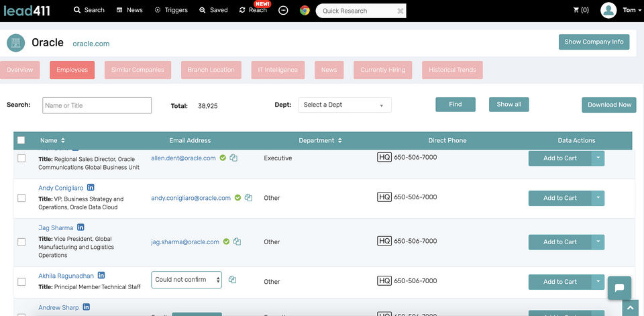Viewport: 644px width, 316px height.
Task: Click the Show all button
Action: pyautogui.click(x=509, y=105)
